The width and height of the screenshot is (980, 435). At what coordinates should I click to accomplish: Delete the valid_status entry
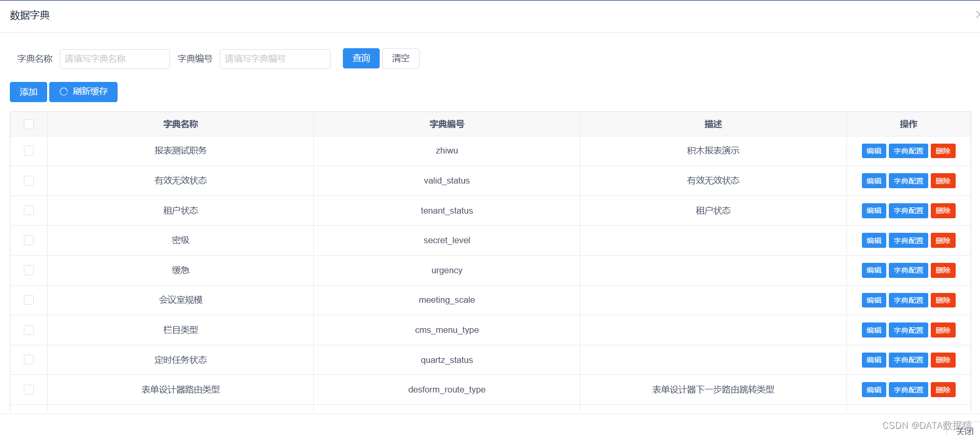click(943, 181)
